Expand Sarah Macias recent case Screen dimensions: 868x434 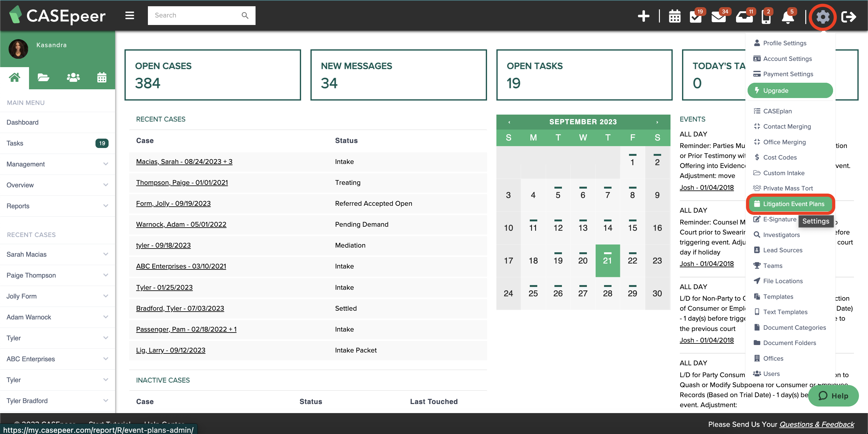[57, 254]
